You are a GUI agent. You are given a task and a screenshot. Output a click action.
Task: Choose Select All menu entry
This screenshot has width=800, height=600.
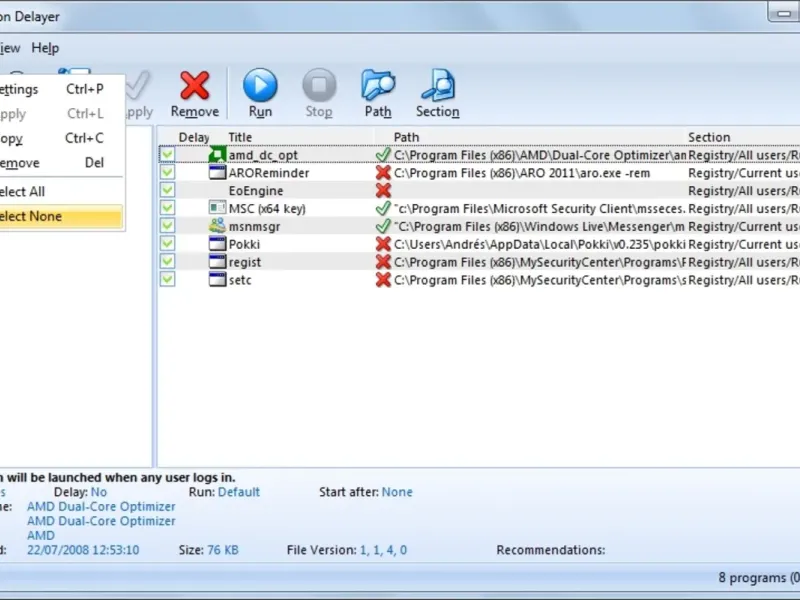click(61, 192)
